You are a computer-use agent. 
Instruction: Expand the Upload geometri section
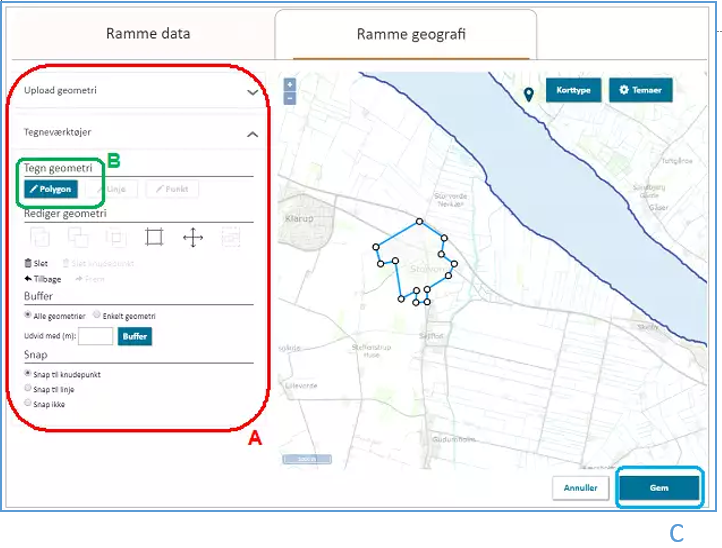tap(252, 91)
